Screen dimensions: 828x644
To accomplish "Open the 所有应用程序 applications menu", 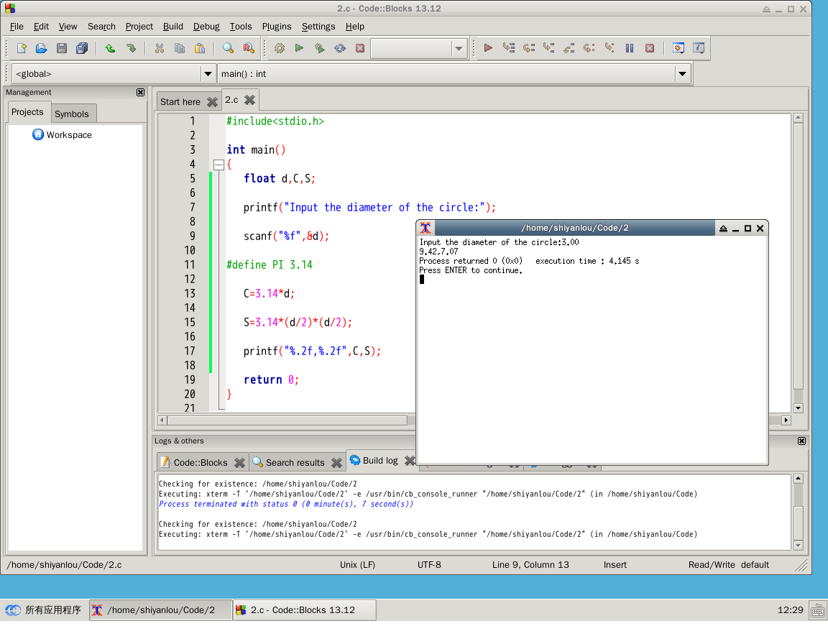I will pyautogui.click(x=43, y=610).
